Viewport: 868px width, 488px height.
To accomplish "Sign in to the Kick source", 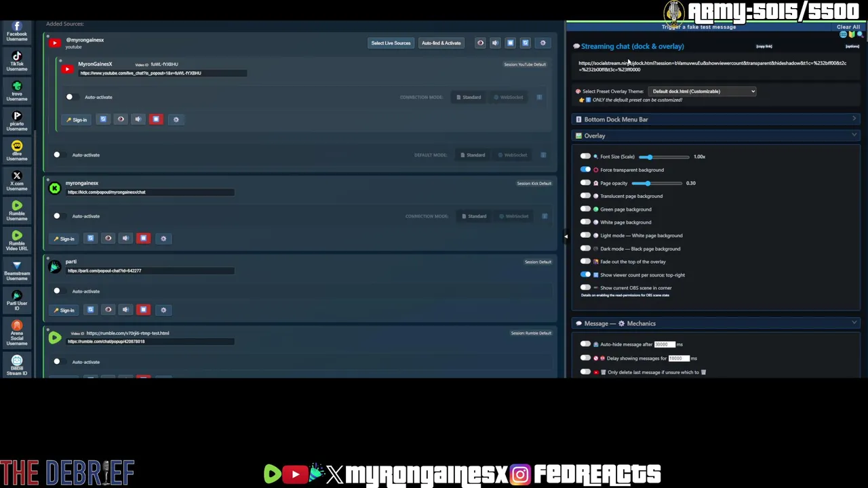I will click(x=64, y=239).
